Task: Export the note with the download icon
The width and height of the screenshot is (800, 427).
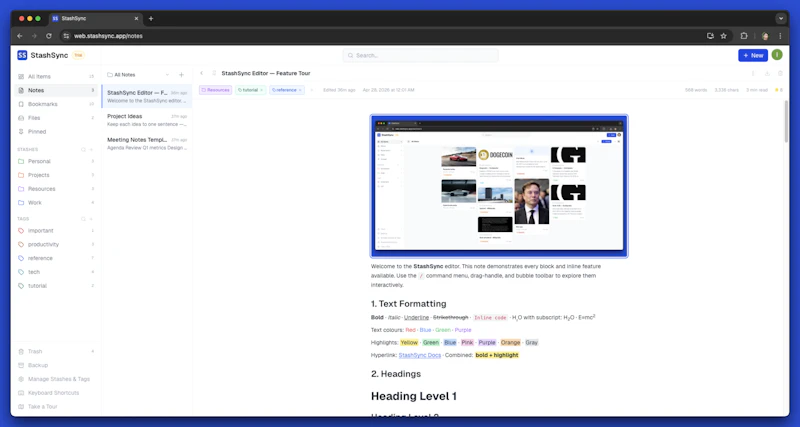Action: tap(767, 73)
